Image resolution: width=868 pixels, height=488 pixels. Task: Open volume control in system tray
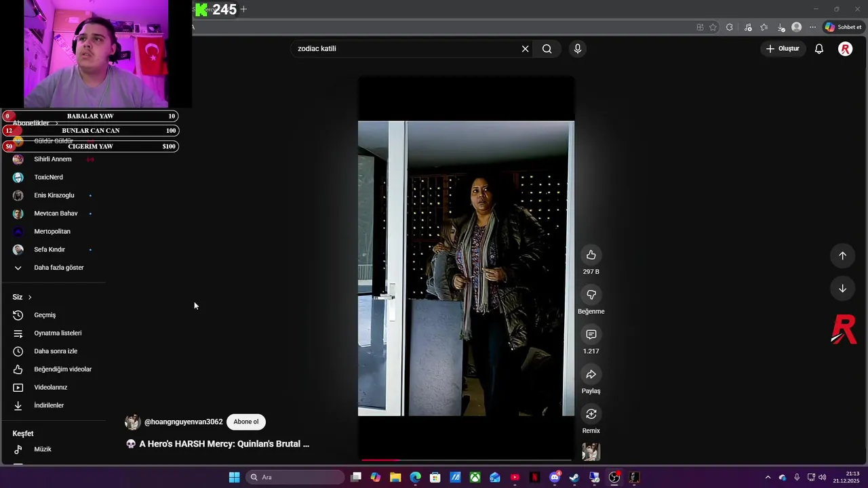(823, 477)
